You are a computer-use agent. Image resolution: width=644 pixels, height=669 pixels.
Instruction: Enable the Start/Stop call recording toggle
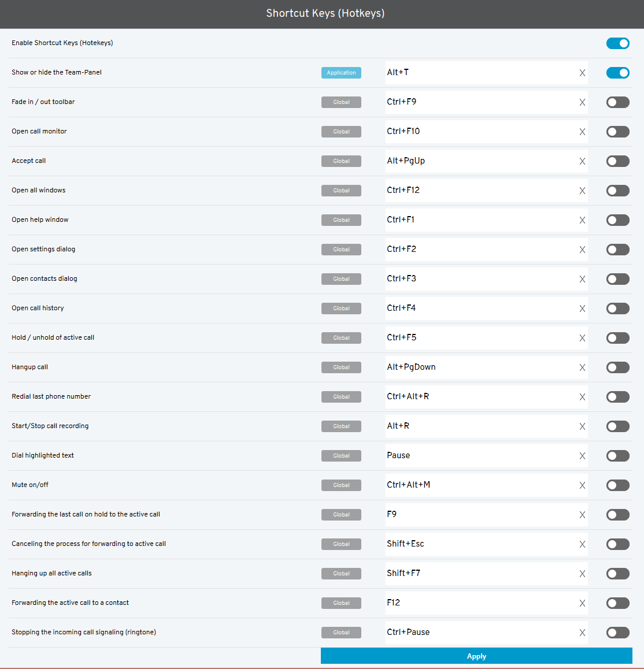[x=617, y=426]
